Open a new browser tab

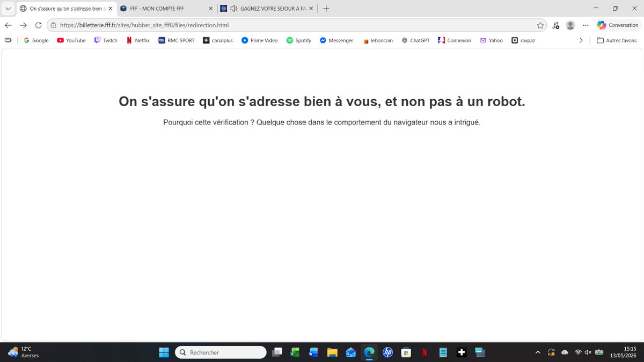(326, 9)
